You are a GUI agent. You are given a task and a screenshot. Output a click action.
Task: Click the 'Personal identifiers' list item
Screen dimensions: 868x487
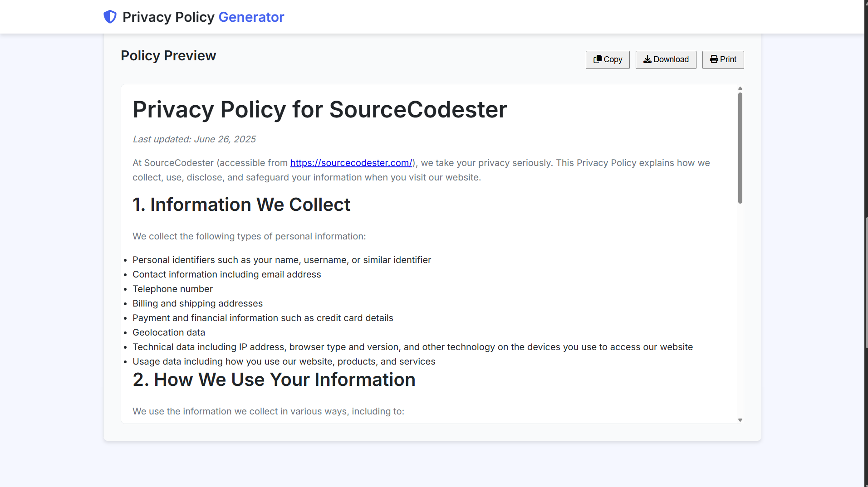[282, 260]
